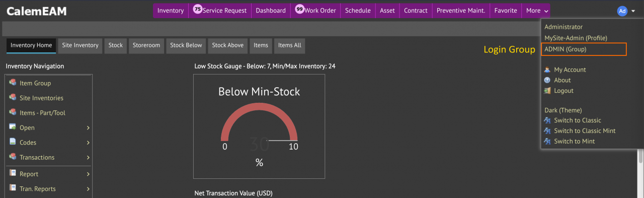This screenshot has width=644, height=198.
Task: Select the Storeroom tab
Action: coord(146,45)
